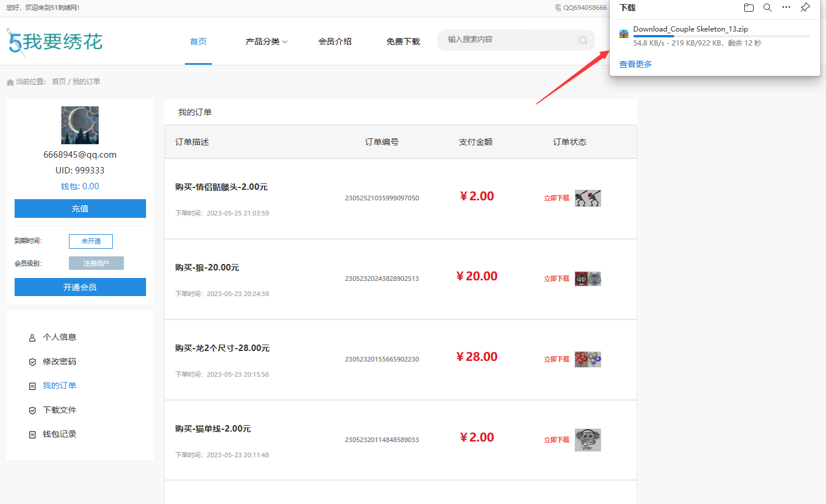Screen dimensions: 826x504
Task: Click order number 23052521035999097050
Action: (x=382, y=198)
